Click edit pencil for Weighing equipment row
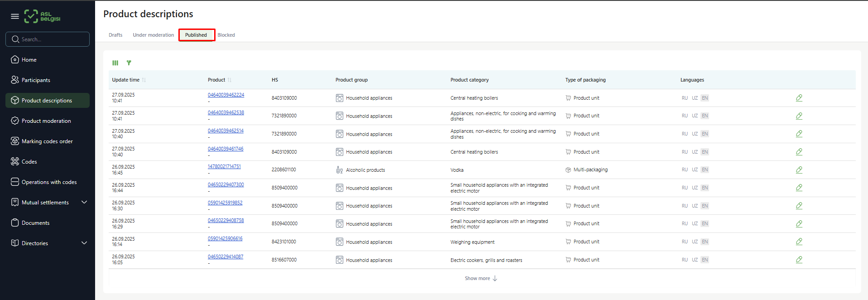The width and height of the screenshot is (868, 300). click(x=799, y=242)
